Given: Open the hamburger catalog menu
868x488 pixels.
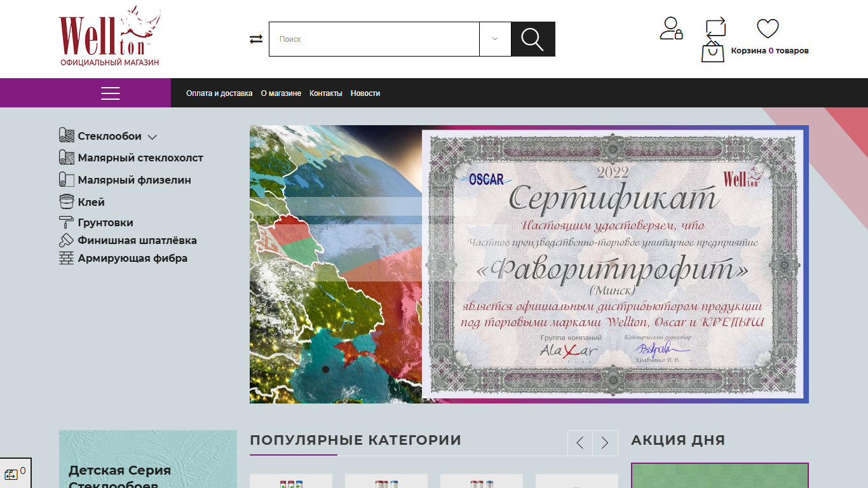Looking at the screenshot, I should point(110,93).
